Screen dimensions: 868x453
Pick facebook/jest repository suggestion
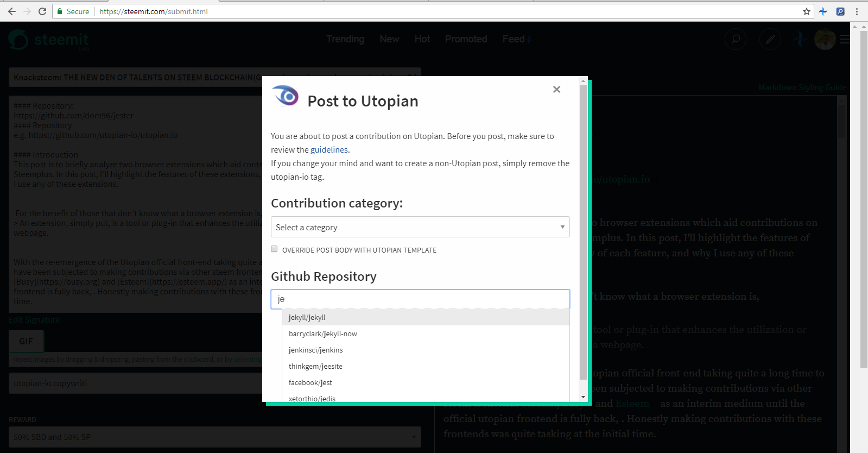(426, 382)
